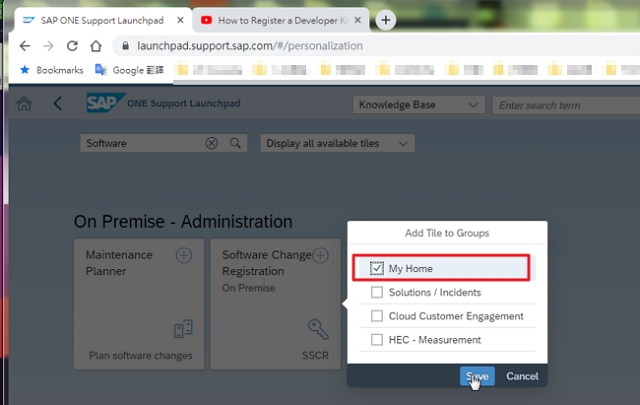640x405 pixels.
Task: Click the launchpad home icon
Action: tap(24, 104)
